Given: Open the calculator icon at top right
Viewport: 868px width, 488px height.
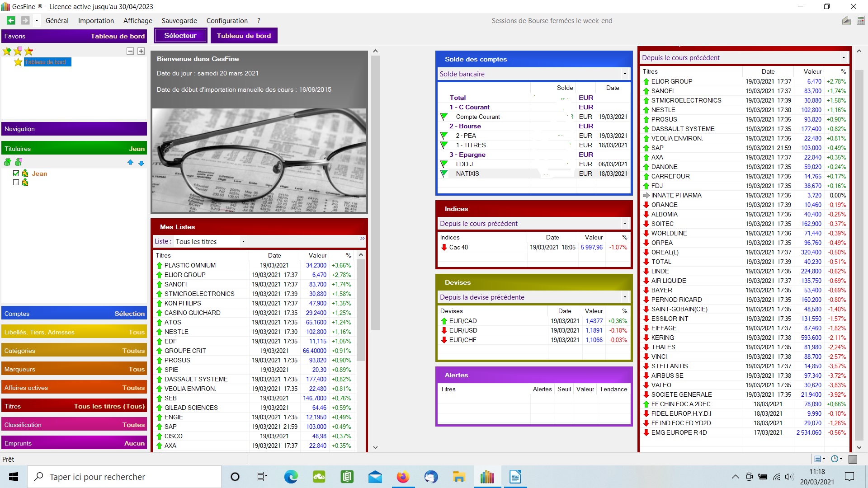Looking at the screenshot, I should 860,20.
